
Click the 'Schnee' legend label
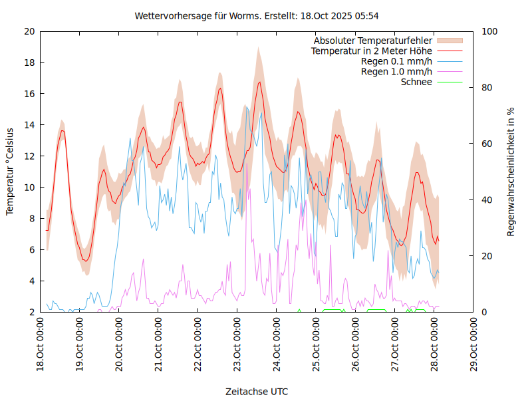[416, 82]
